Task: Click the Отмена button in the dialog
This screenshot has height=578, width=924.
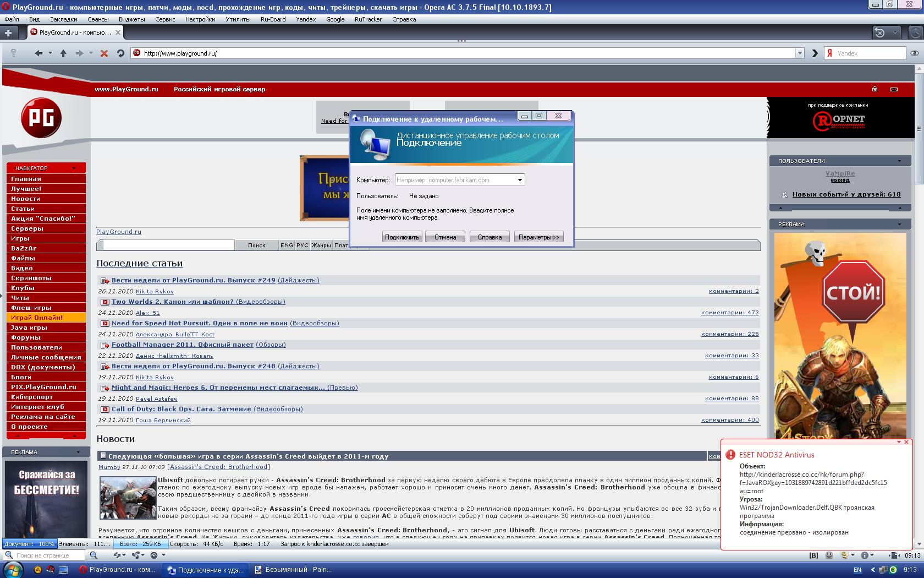Action: [446, 237]
